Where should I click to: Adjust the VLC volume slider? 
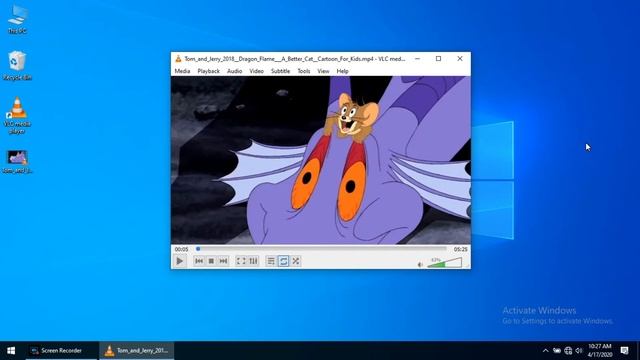(444, 262)
